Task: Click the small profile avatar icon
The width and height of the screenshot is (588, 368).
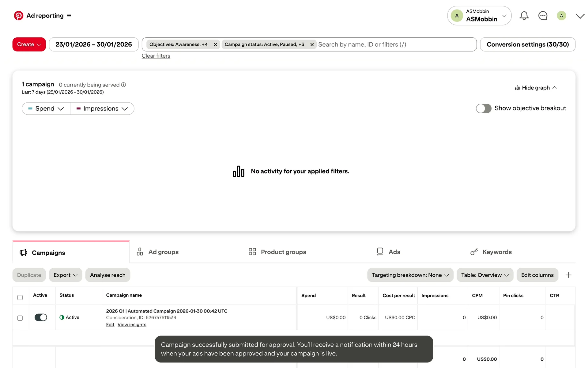Action: point(561,16)
